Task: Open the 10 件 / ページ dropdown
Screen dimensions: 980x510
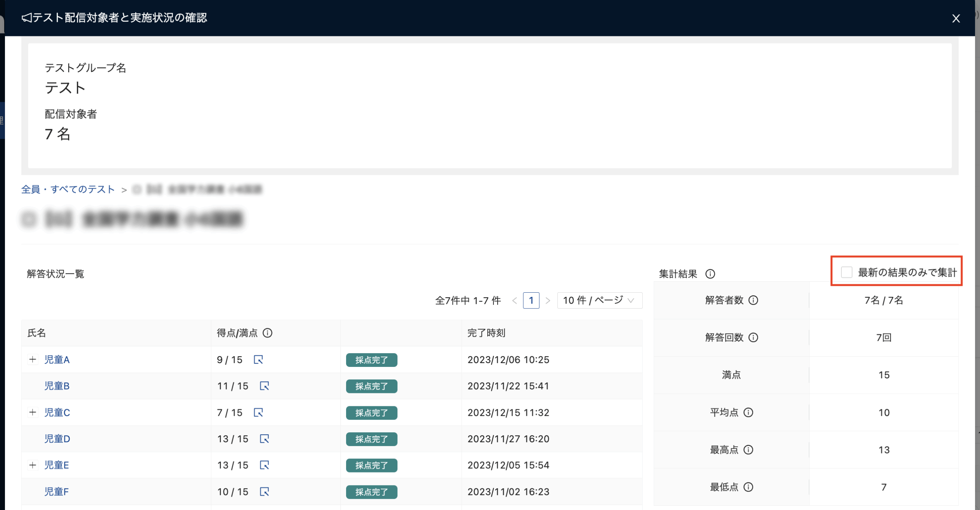Action: click(x=599, y=301)
